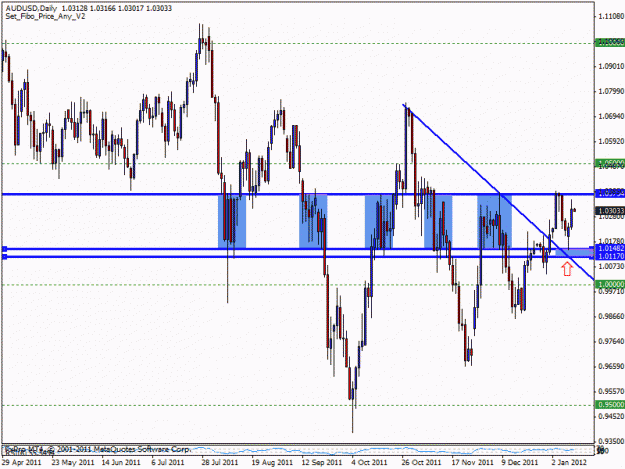Click the 0.95000 green price level label

(x=610, y=405)
